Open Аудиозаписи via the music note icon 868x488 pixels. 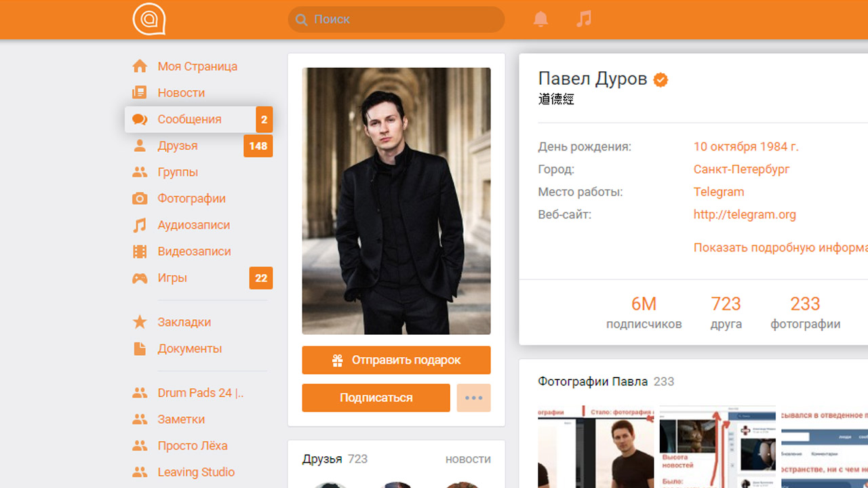pos(140,224)
